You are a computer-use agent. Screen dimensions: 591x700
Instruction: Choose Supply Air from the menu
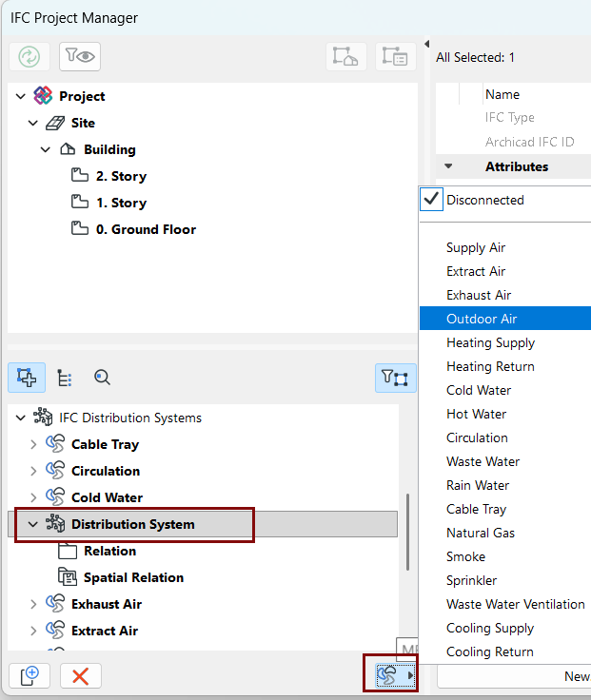coord(504,247)
